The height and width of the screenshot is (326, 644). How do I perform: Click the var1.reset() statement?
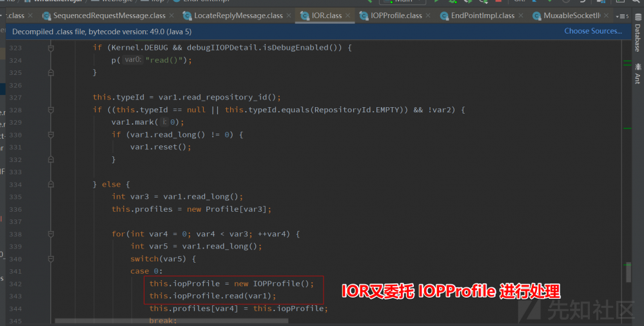[x=161, y=147]
